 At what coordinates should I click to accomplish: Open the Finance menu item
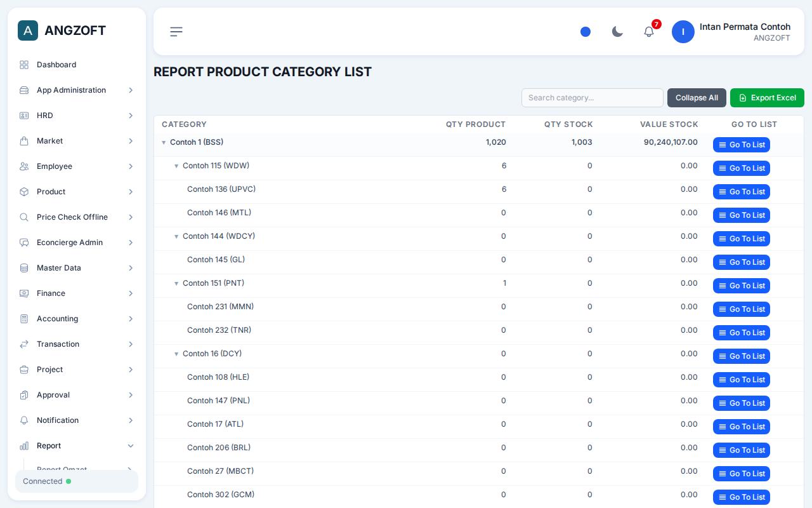[77, 293]
